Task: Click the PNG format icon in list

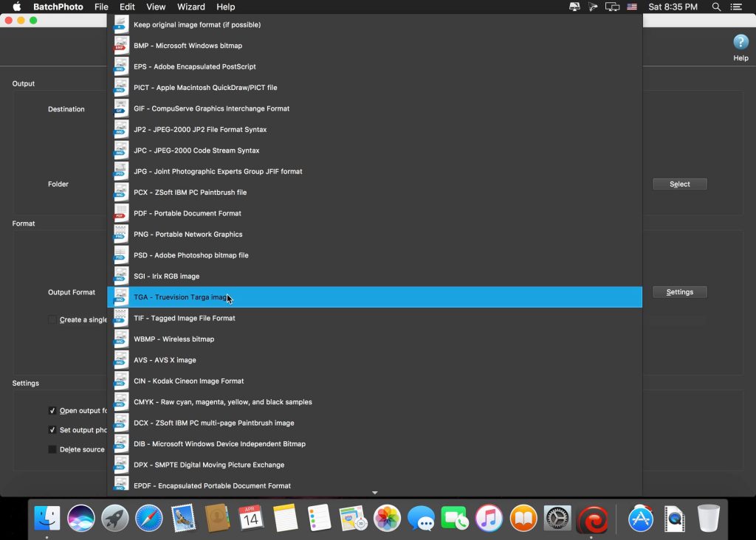Action: [x=121, y=235]
